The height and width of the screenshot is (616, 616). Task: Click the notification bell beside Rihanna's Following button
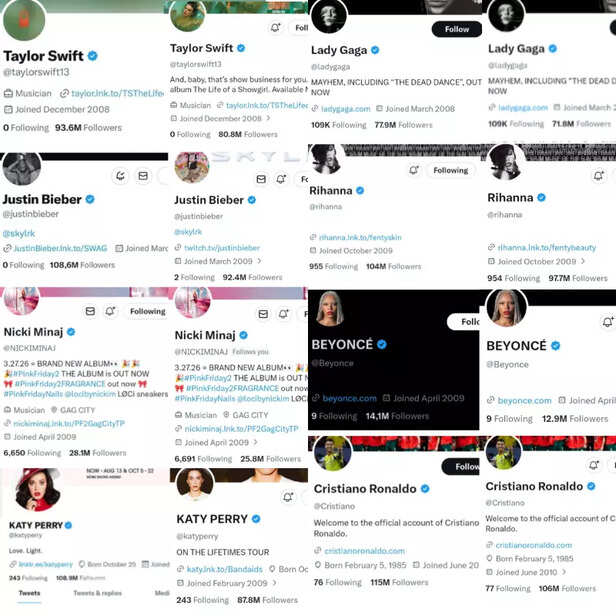tap(414, 170)
